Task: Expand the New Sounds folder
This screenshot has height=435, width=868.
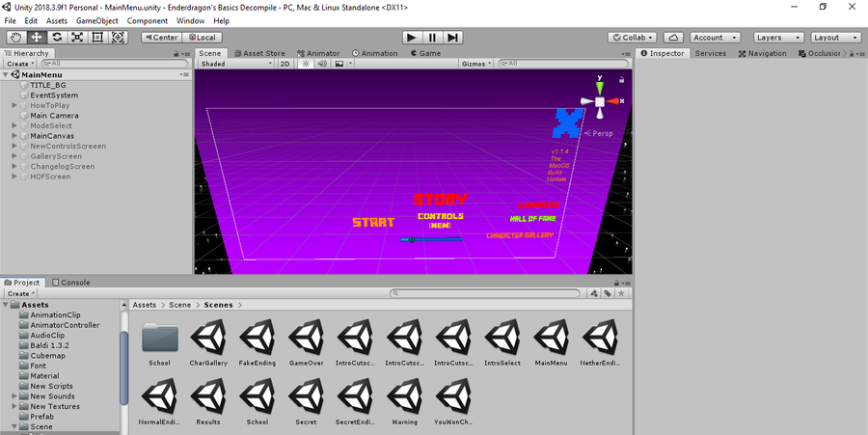Action: pos(14,396)
